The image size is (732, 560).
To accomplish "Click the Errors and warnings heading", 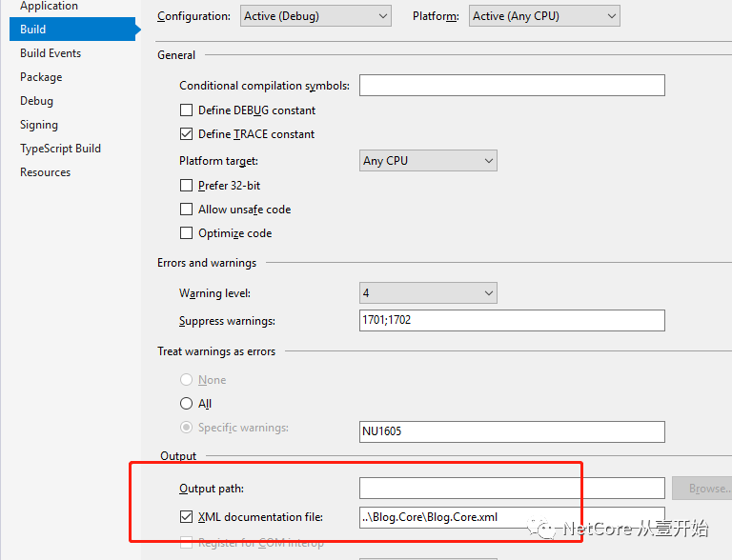I will [207, 263].
